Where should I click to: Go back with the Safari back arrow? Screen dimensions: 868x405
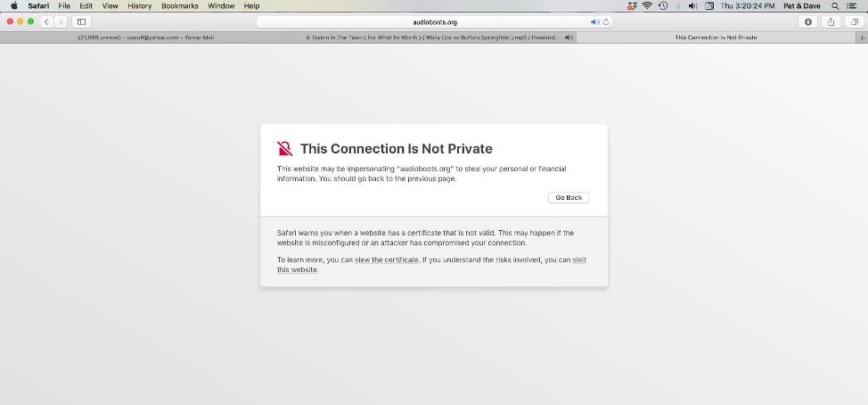tap(47, 21)
